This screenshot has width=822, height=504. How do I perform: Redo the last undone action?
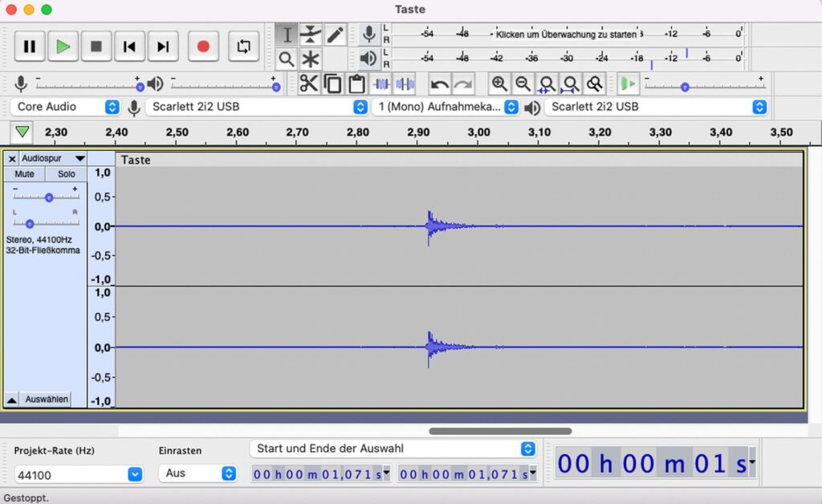(463, 83)
